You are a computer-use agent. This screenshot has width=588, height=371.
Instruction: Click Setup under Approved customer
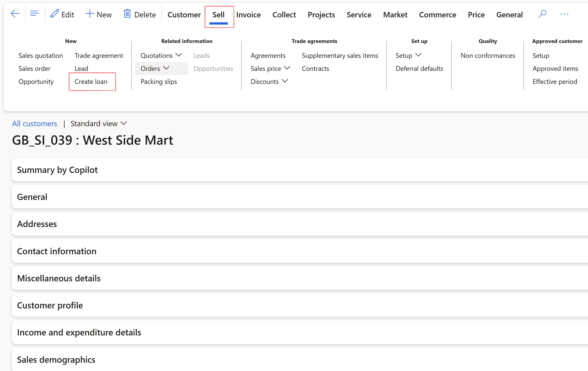click(x=541, y=55)
